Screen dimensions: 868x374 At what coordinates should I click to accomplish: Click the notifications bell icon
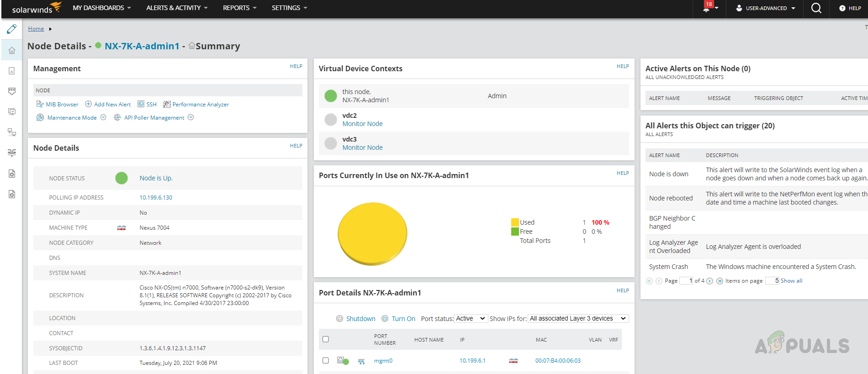[x=707, y=8]
